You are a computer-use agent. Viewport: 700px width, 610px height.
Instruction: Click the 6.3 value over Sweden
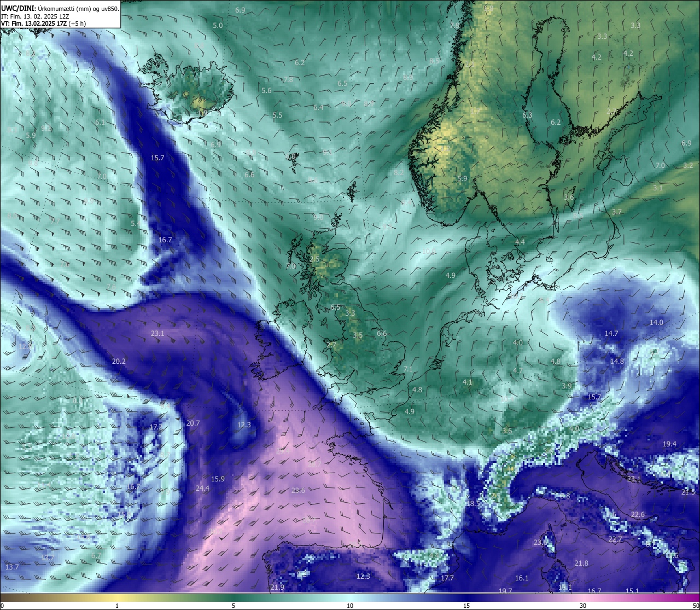[x=527, y=115]
